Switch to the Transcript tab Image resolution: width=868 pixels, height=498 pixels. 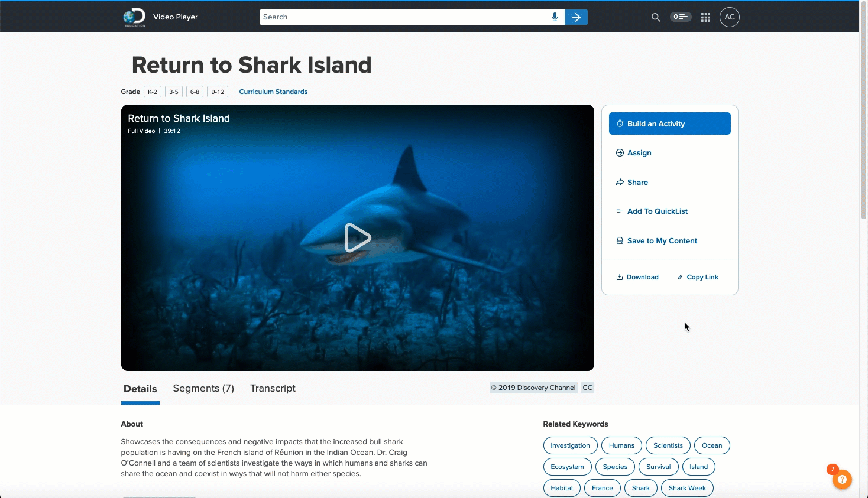click(273, 388)
